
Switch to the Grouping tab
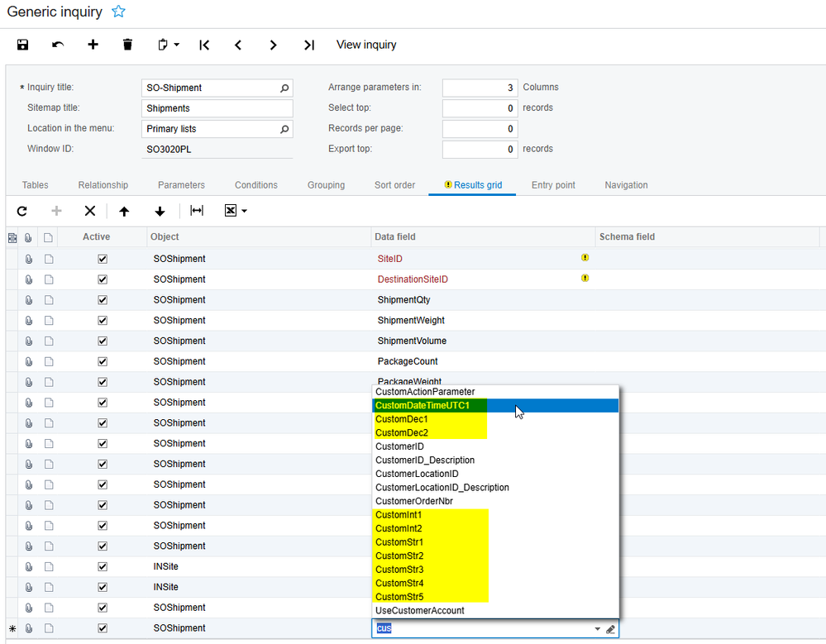(x=326, y=185)
